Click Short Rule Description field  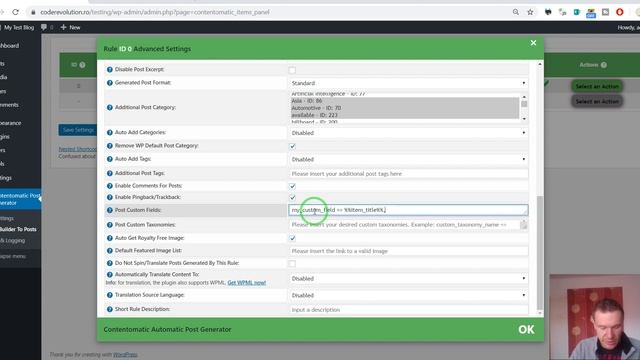click(x=408, y=310)
